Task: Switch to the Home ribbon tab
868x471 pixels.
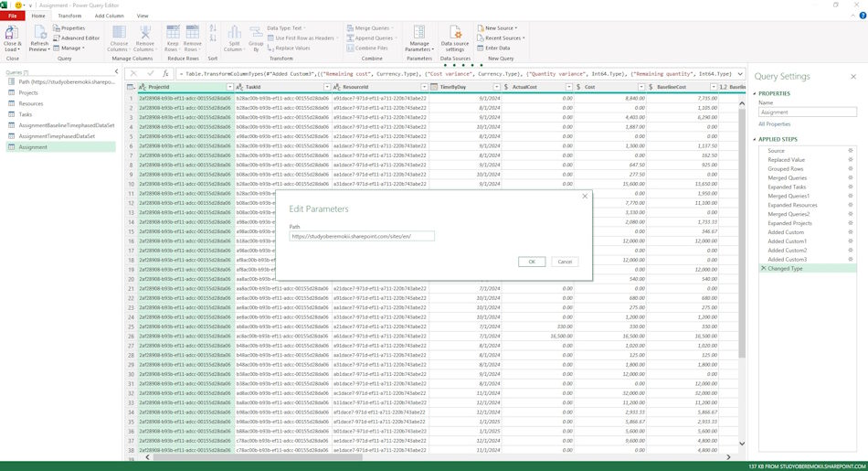Action: [38, 16]
